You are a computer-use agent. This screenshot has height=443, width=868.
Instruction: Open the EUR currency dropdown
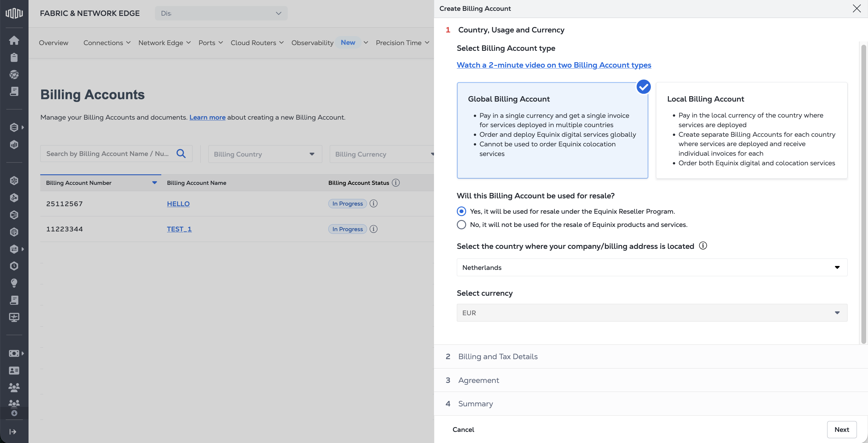[x=652, y=313]
